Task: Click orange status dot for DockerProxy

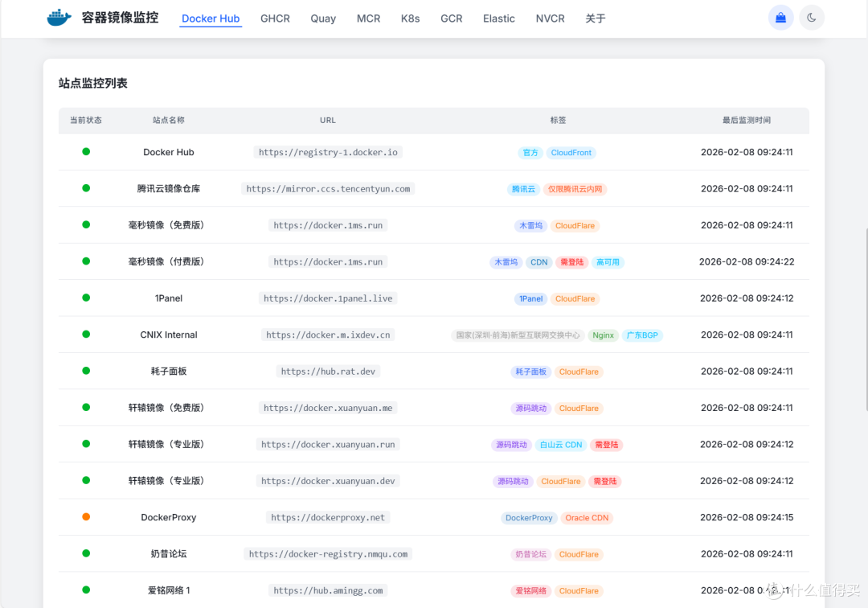Action: 86,517
